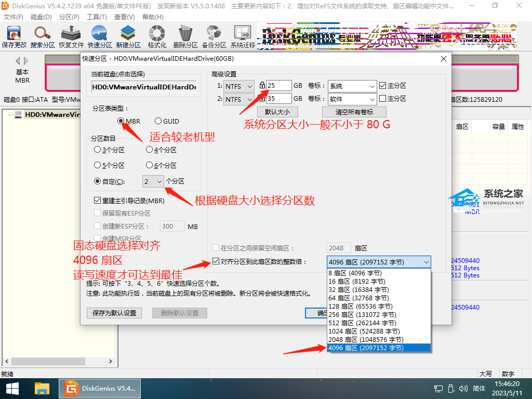This screenshot has height=399, width=532.
Task: Click the partition 1 size field
Action: [x=279, y=86]
